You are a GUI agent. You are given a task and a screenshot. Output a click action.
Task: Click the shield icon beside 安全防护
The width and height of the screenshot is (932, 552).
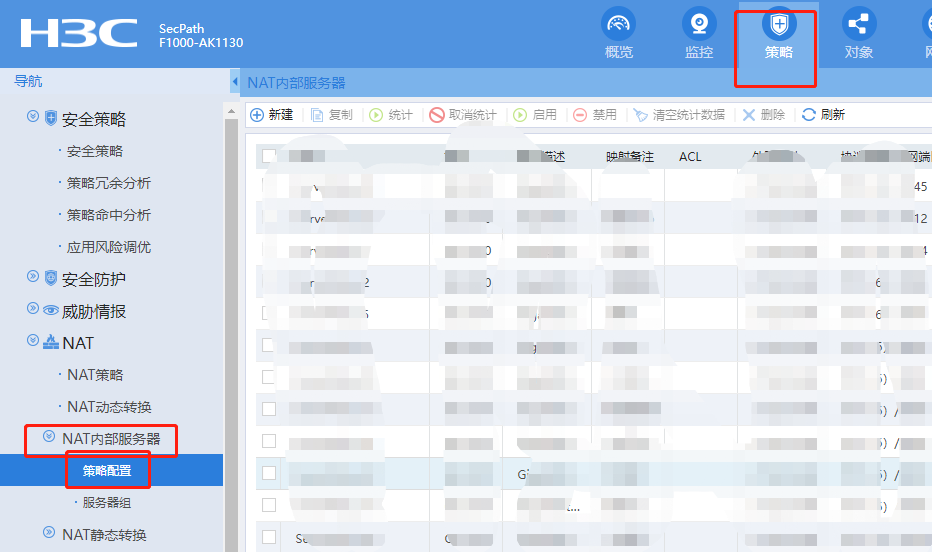pyautogui.click(x=51, y=277)
